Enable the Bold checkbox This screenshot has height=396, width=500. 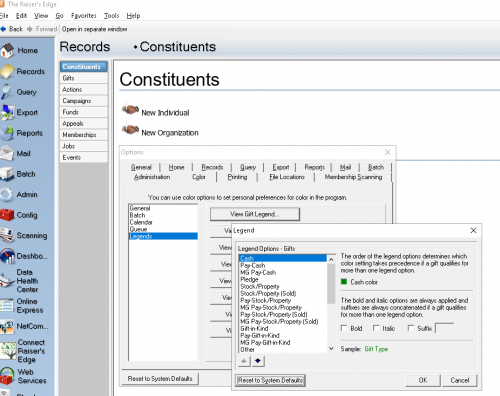(344, 328)
